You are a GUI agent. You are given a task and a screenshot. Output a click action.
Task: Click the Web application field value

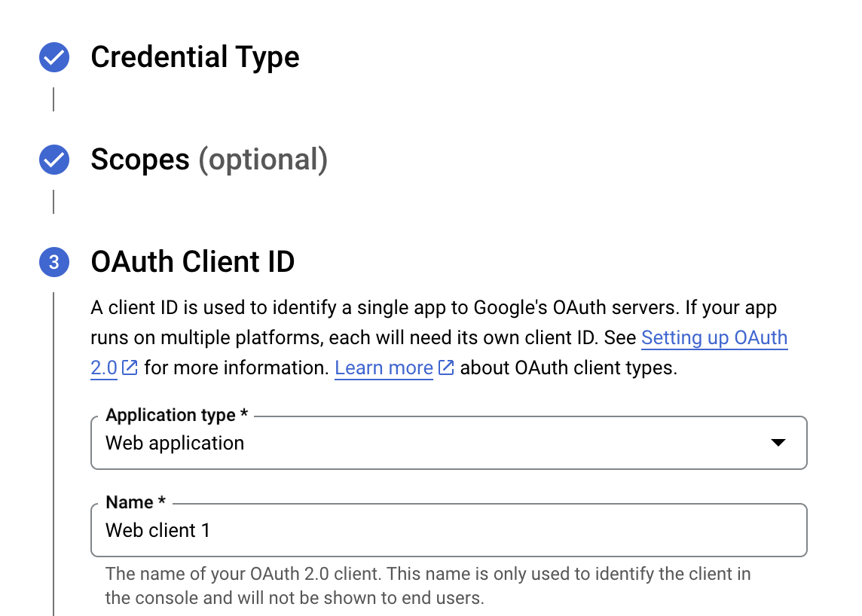click(175, 443)
